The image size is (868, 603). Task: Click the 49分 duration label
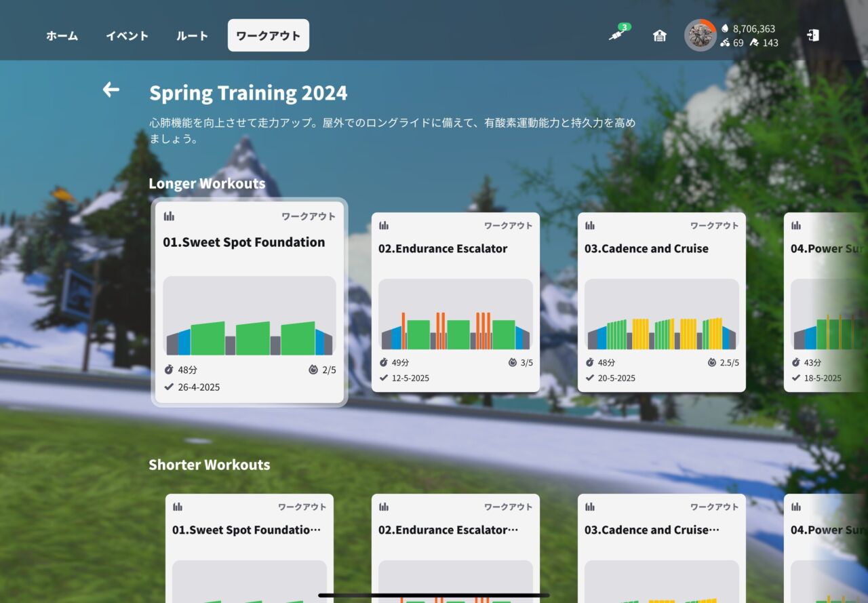400,363
